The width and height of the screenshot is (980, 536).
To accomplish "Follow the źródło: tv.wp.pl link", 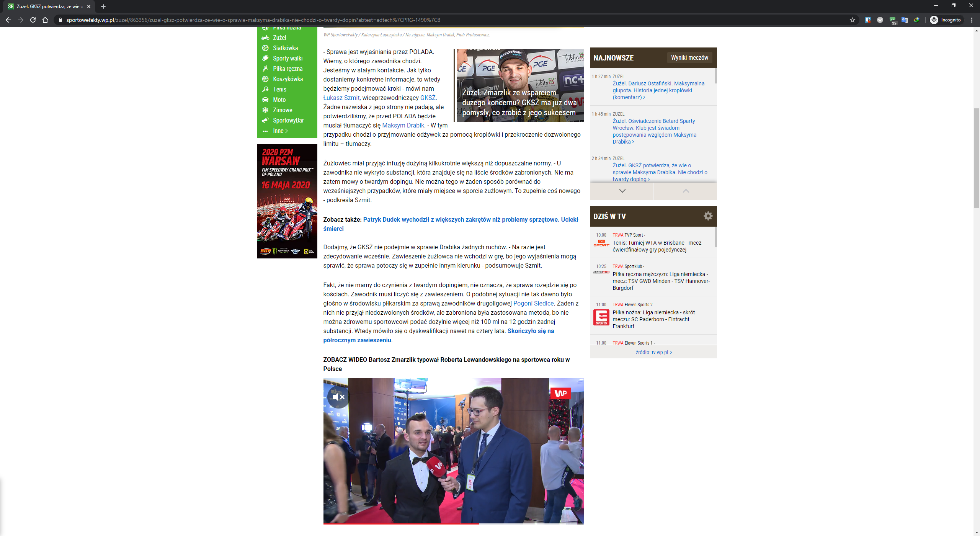I will [x=653, y=352].
